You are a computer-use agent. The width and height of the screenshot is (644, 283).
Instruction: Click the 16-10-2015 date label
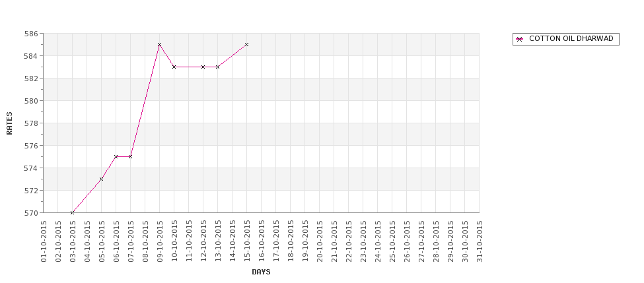[x=261, y=241]
